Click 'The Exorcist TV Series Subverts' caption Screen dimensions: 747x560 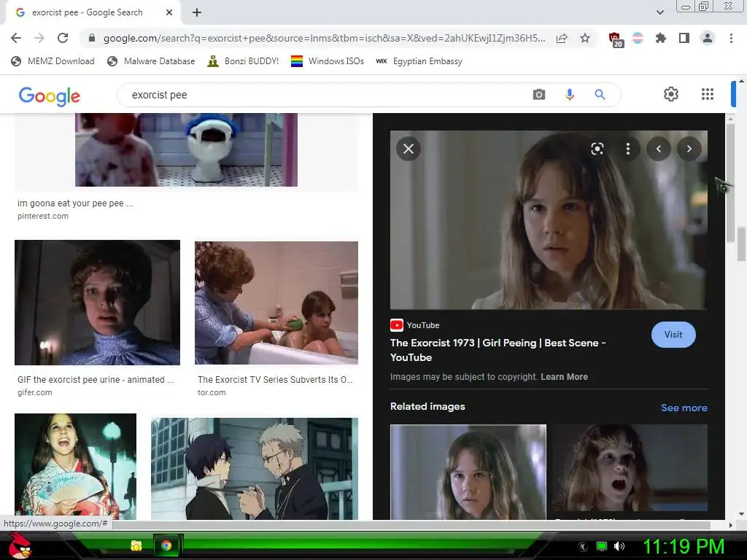[275, 379]
